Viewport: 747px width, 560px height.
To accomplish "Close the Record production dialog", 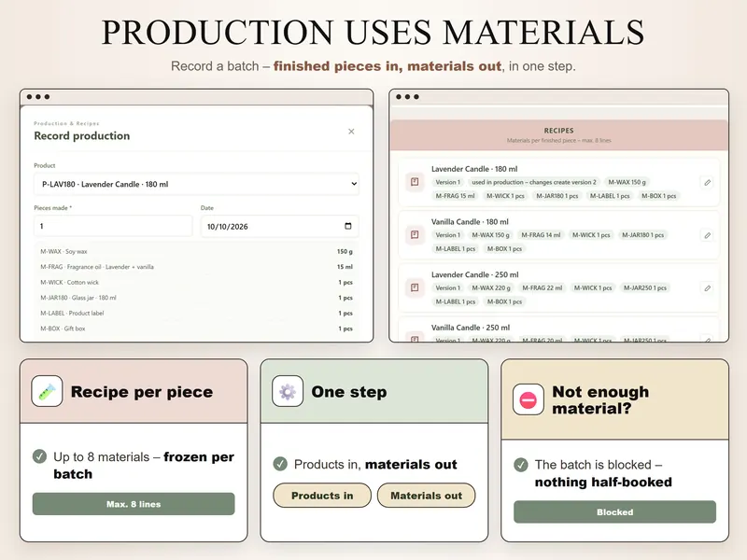I will click(x=351, y=132).
